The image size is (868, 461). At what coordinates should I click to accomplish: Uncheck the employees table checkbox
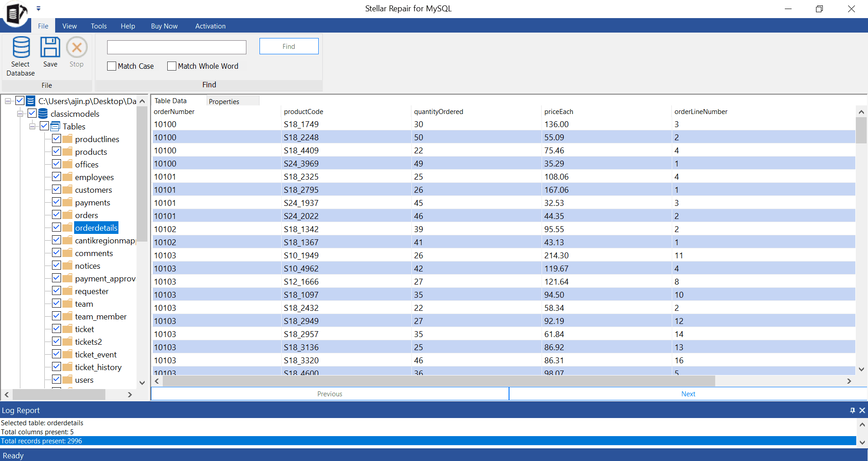[57, 176]
